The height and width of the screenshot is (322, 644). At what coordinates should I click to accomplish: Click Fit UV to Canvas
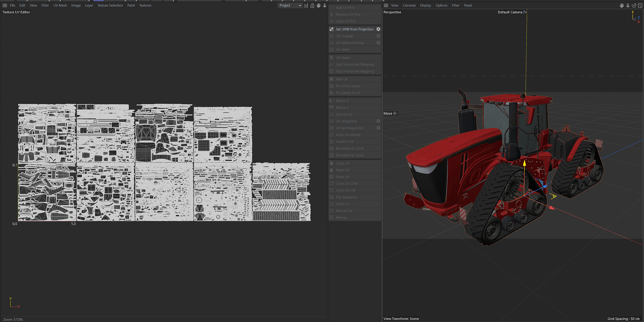click(355, 86)
